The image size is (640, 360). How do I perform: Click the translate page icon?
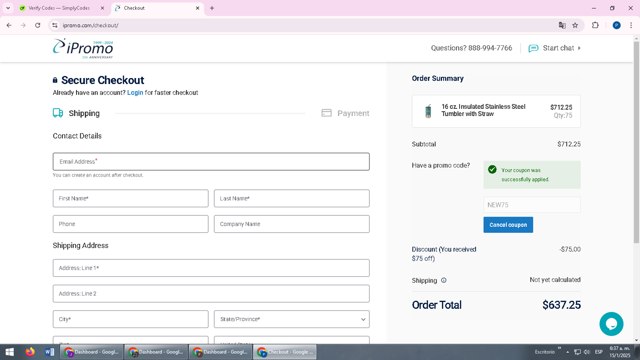pyautogui.click(x=562, y=25)
